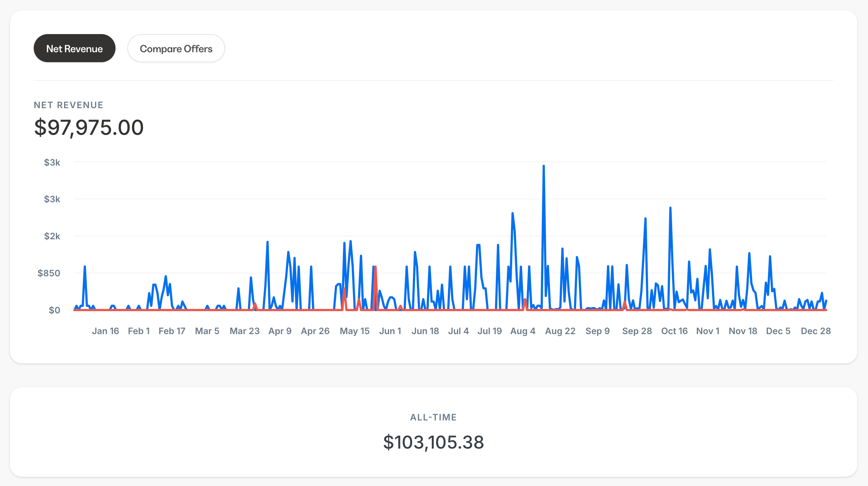Click the Dec 28 date label
The width and height of the screenshot is (868, 486).
point(815,331)
